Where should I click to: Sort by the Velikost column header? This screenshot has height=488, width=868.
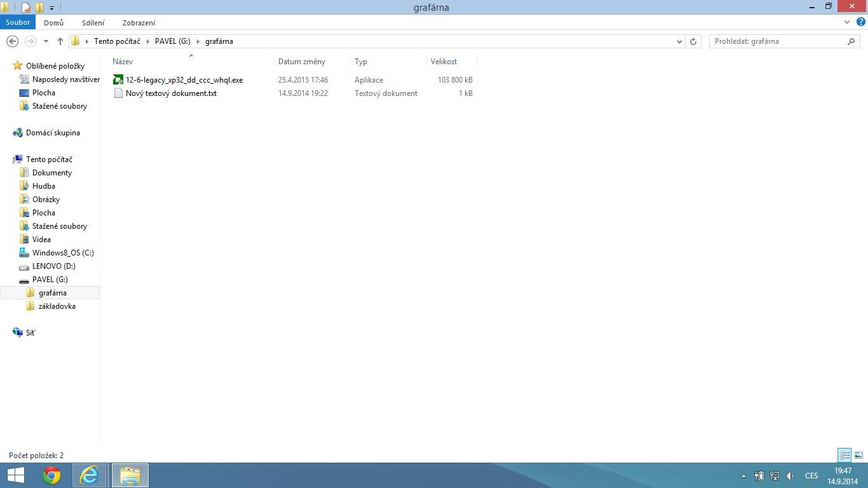(x=444, y=62)
